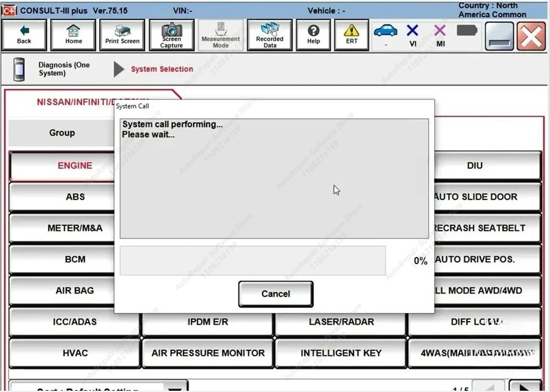Open the ERT warning function
The width and height of the screenshot is (550, 392).
[351, 35]
